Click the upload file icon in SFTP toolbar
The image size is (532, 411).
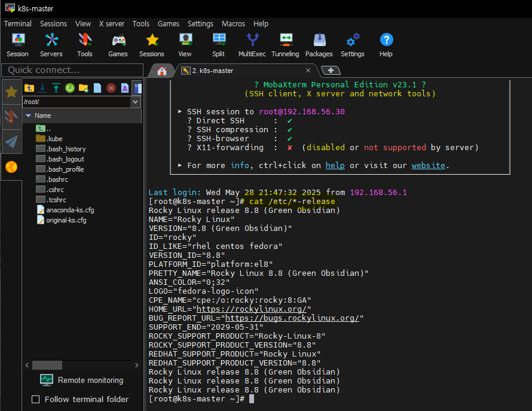click(x=56, y=88)
